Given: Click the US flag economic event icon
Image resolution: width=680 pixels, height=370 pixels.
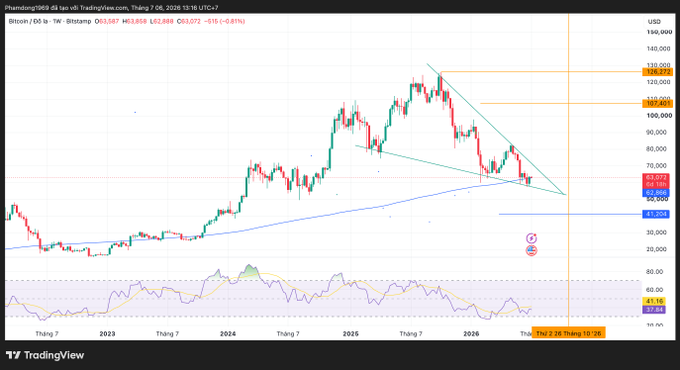Looking at the screenshot, I should pyautogui.click(x=531, y=250).
